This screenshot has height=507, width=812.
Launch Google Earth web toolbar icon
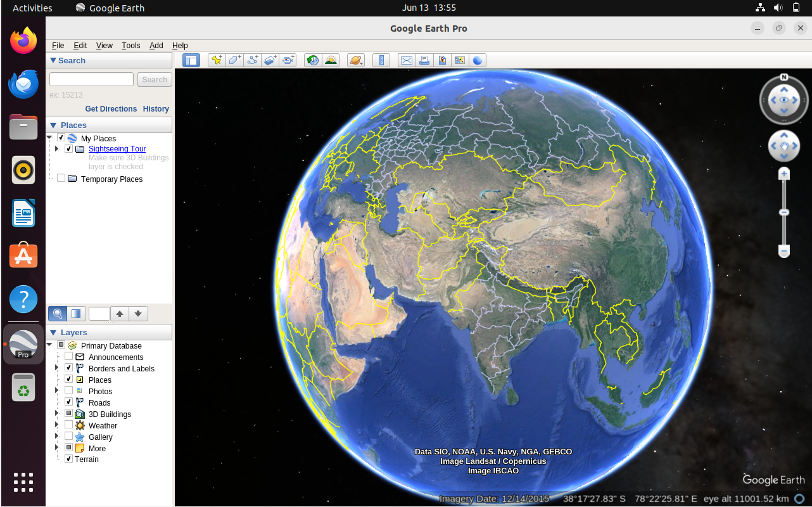pos(478,60)
